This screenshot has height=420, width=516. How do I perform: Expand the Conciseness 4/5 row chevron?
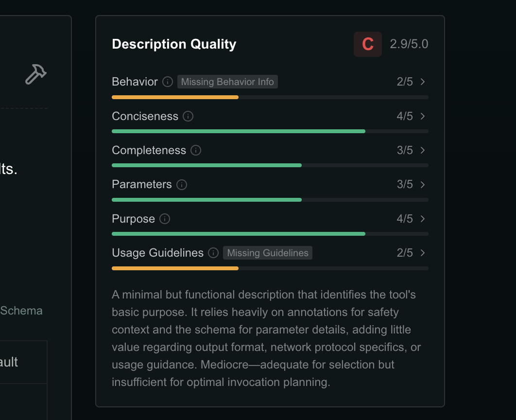(x=423, y=116)
